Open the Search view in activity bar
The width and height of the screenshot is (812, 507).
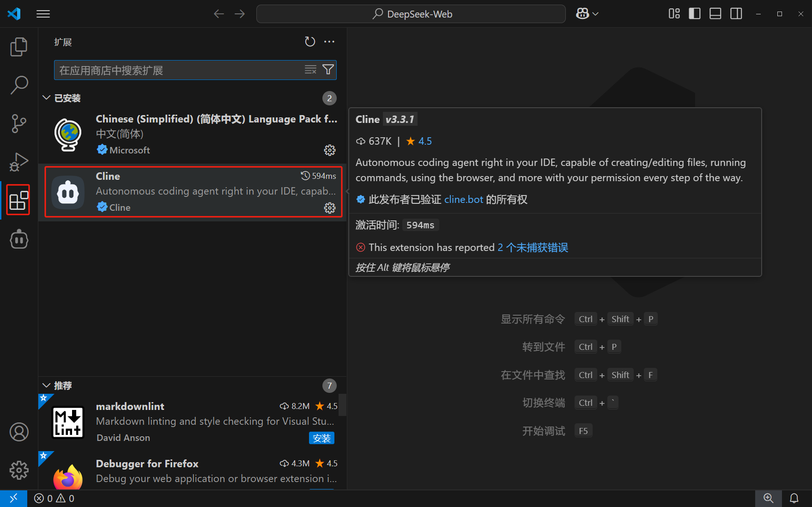pyautogui.click(x=18, y=85)
